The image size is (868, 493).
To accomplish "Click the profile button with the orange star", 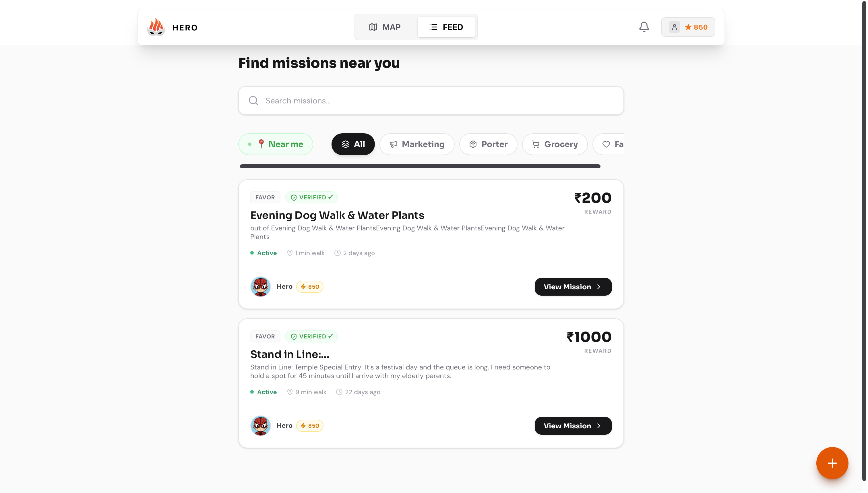I will [688, 27].
